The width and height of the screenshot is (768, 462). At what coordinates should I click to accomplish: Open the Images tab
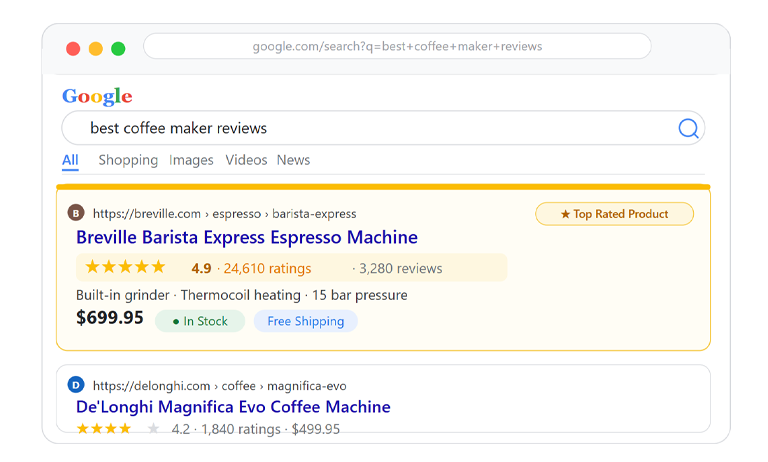point(191,160)
